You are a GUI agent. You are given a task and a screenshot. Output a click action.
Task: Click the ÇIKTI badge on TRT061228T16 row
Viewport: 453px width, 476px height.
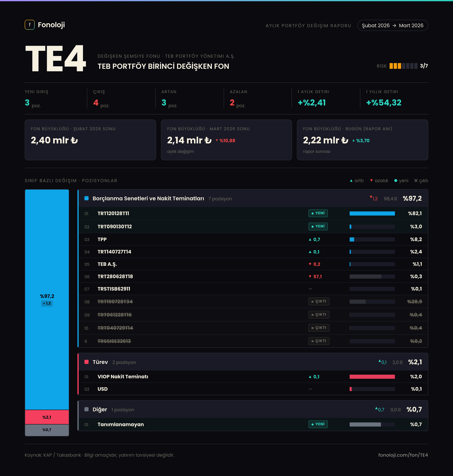pyautogui.click(x=319, y=315)
